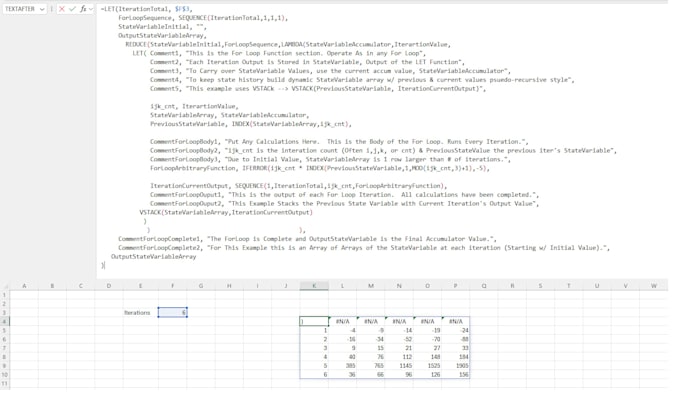
Task: Select the cell showing 184
Action: coord(455,357)
